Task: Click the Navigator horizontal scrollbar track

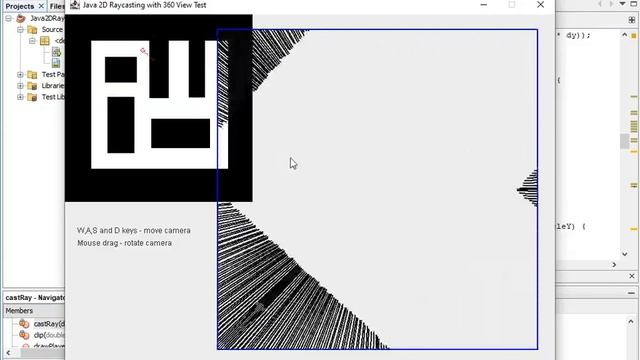Action: tap(43, 353)
